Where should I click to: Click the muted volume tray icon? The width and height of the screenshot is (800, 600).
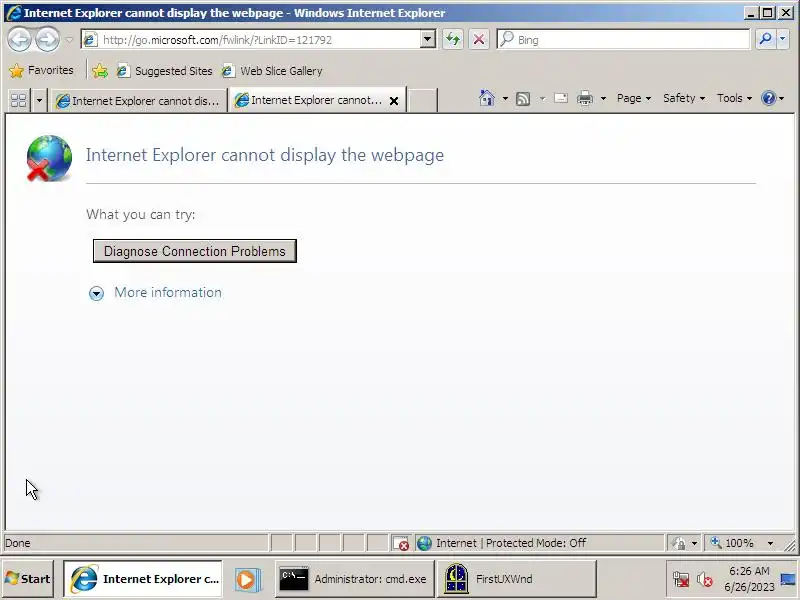pos(705,580)
